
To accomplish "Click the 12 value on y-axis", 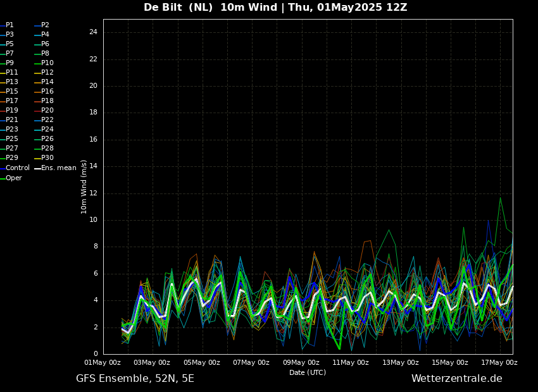I will click(92, 193).
